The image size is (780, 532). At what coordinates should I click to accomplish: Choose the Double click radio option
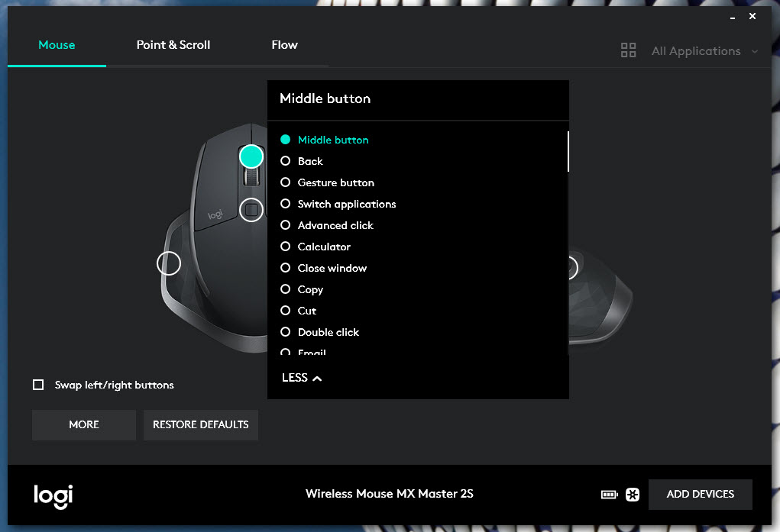285,332
